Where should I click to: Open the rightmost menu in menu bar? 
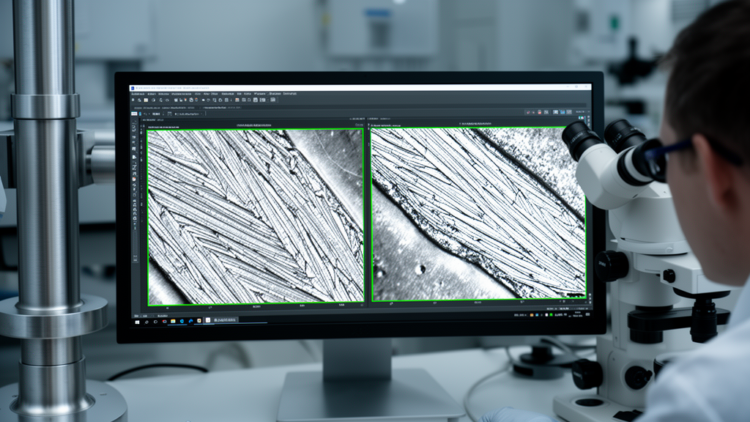click(290, 94)
